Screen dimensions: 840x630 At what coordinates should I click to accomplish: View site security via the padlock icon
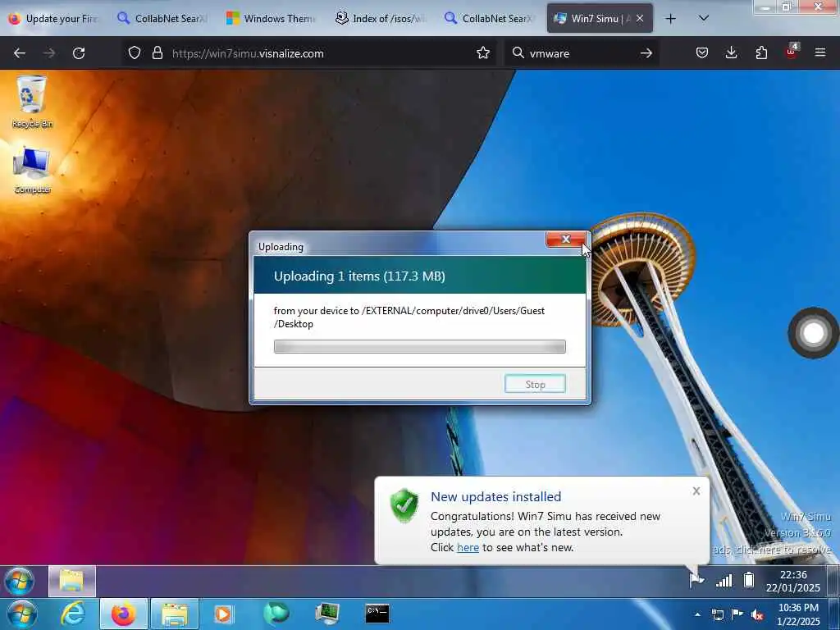pos(157,53)
